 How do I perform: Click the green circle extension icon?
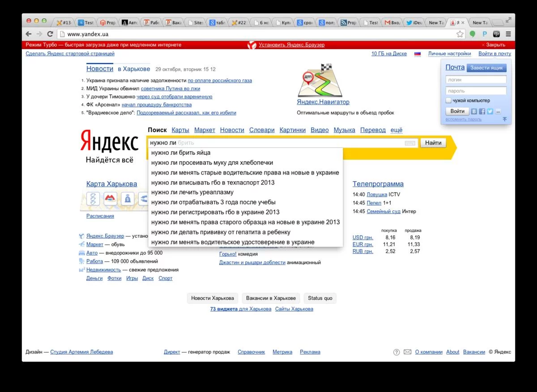[473, 34]
